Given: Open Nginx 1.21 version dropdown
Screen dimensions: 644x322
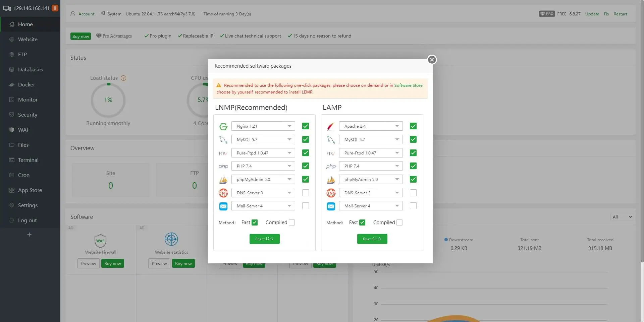Looking at the screenshot, I should pyautogui.click(x=263, y=126).
